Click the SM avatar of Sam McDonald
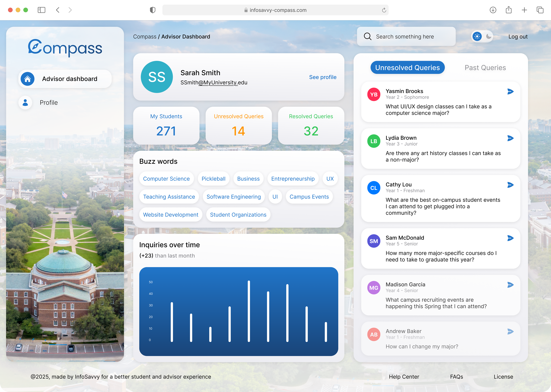 point(374,241)
